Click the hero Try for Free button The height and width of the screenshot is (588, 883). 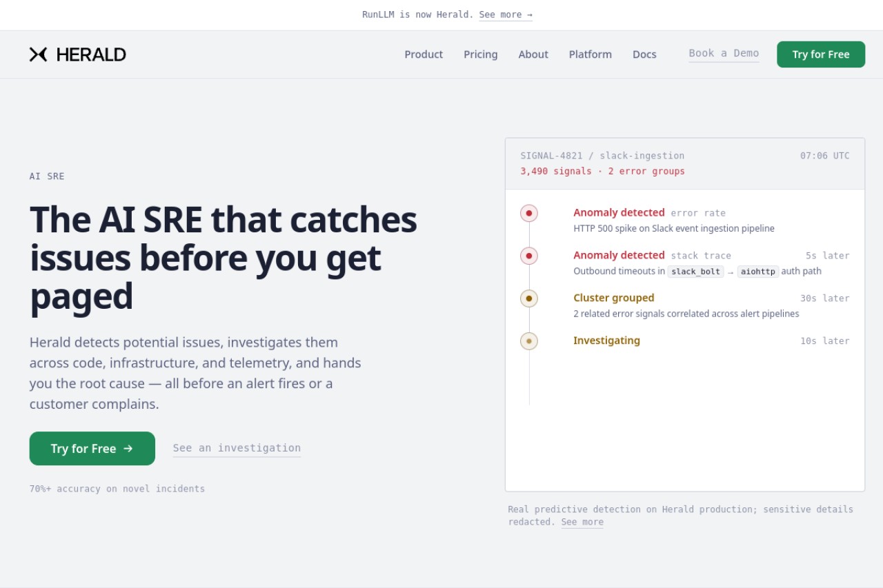coord(92,449)
